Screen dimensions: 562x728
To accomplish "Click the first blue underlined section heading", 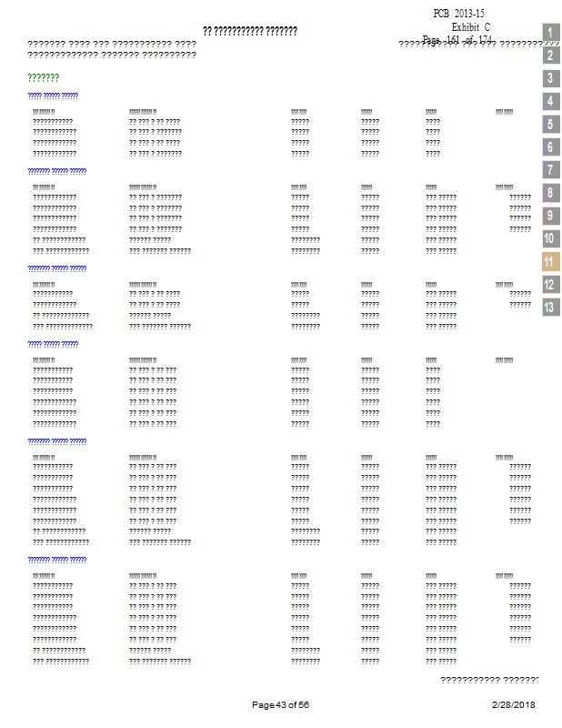I will 53,96.
